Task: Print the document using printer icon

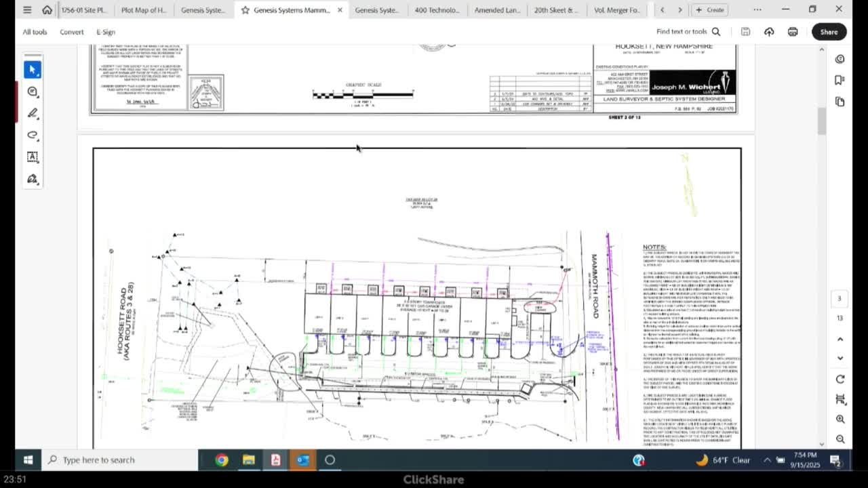Action: pos(792,32)
